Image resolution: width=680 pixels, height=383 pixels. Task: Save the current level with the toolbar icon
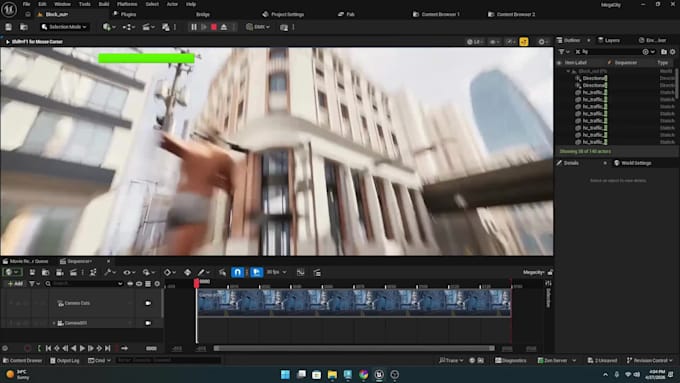[x=8, y=27]
